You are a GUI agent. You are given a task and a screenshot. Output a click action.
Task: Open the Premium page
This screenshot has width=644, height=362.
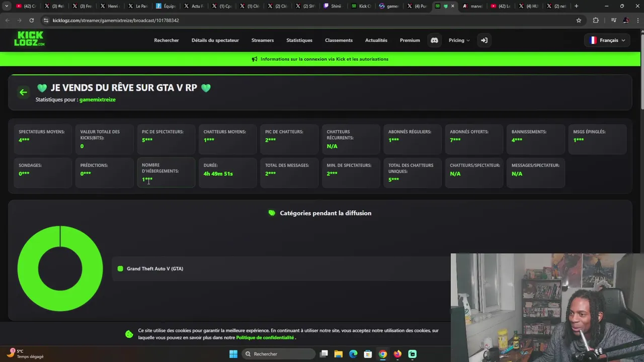coord(410,40)
